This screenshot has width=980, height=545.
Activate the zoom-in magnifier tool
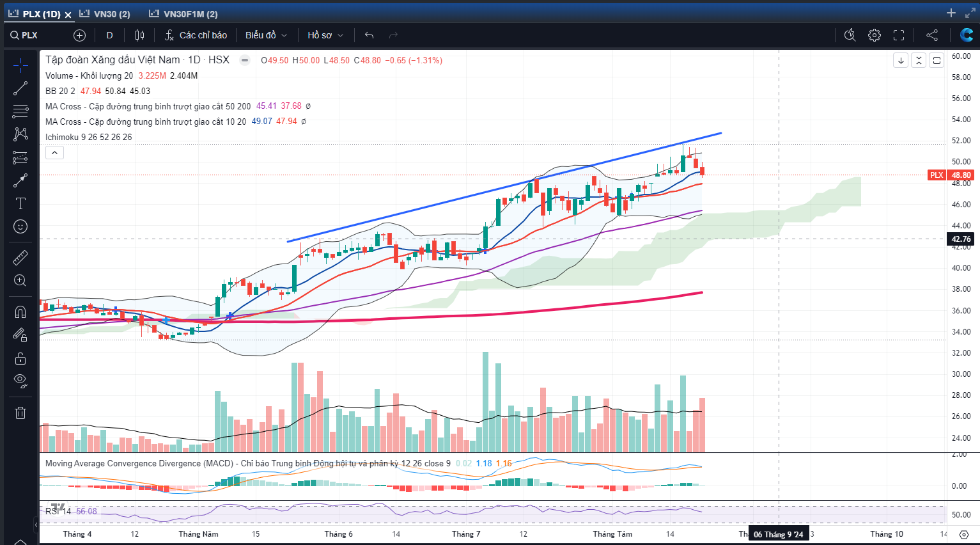coord(20,280)
